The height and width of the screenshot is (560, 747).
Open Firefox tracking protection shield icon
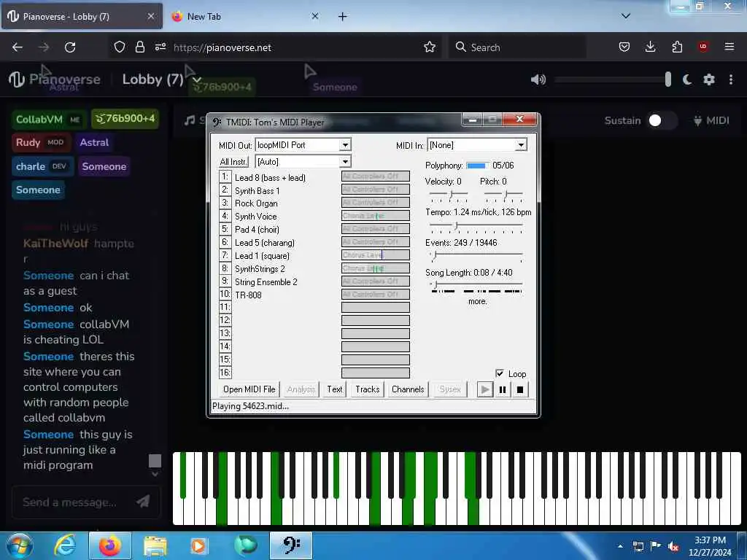coord(119,47)
